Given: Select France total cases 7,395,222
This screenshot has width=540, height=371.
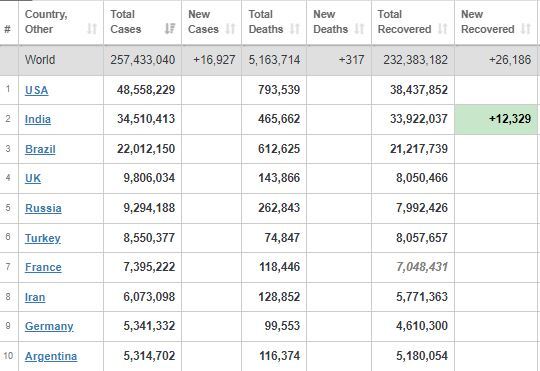Looking at the screenshot, I should [x=149, y=267].
